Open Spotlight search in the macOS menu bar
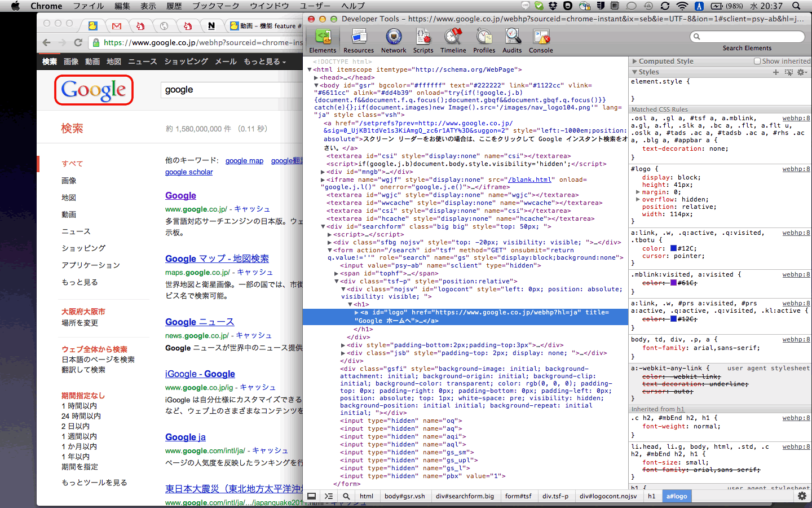Viewport: 812px width, 508px height. (796, 6)
